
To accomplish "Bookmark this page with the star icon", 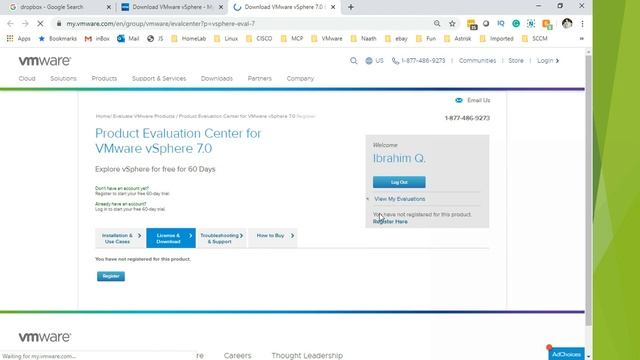I will [452, 24].
